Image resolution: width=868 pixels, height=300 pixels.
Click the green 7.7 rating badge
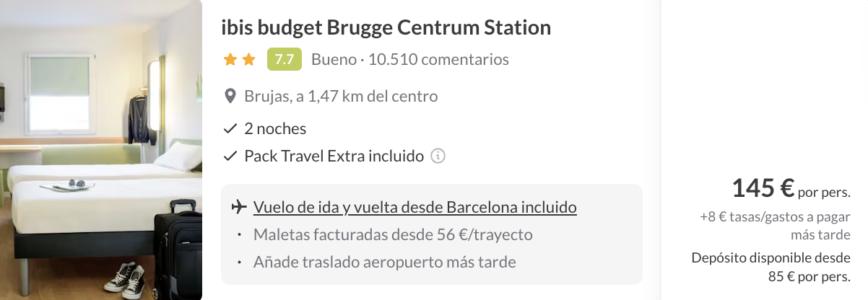[x=285, y=59]
